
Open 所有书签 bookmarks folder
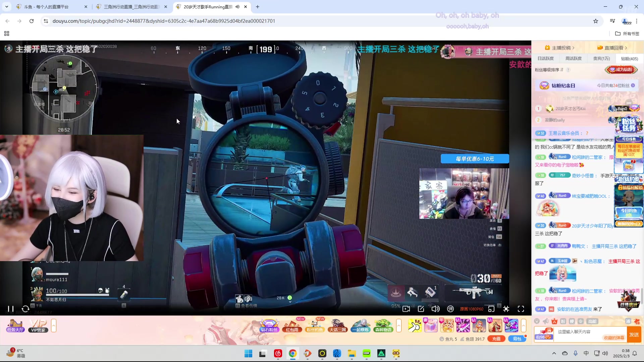click(x=627, y=34)
